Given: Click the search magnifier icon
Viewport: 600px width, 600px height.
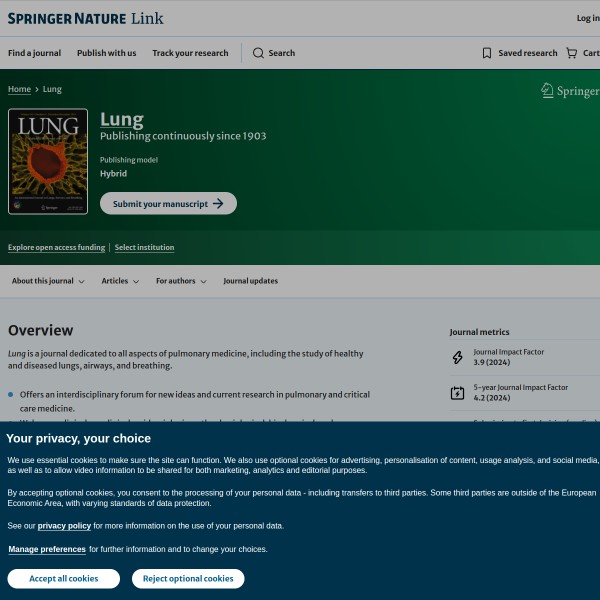Looking at the screenshot, I should point(258,53).
